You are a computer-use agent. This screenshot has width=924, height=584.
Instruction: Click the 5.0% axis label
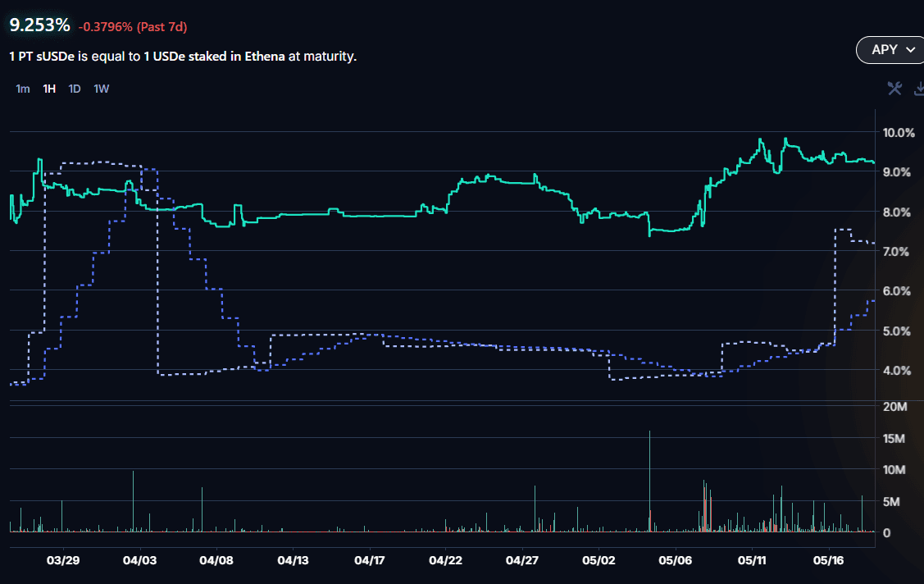pos(896,331)
